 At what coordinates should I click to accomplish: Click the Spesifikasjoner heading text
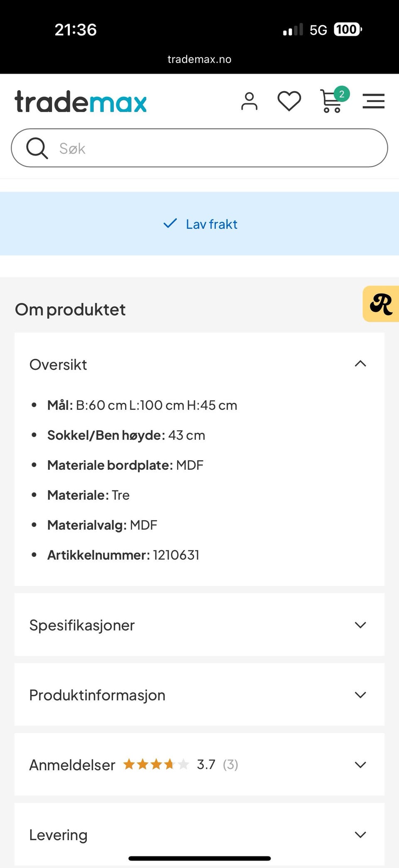tap(82, 625)
